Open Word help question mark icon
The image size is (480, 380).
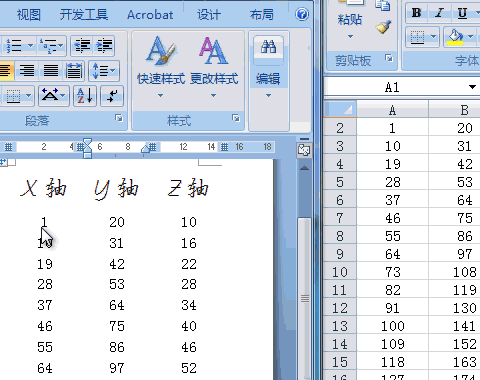302,14
